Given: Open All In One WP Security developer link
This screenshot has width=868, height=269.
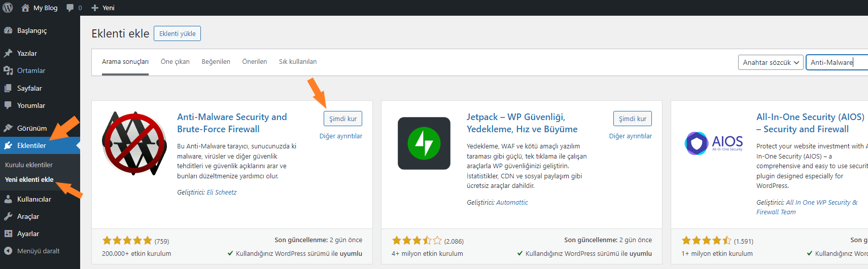Looking at the screenshot, I should click(807, 207).
